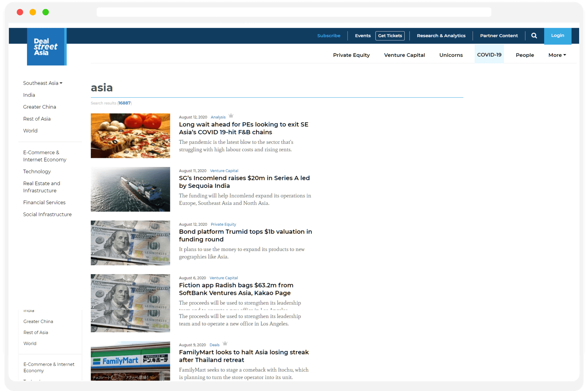Open the DealStreetAsia logo home link
Viewport: 588px width, 391px height.
[47, 47]
